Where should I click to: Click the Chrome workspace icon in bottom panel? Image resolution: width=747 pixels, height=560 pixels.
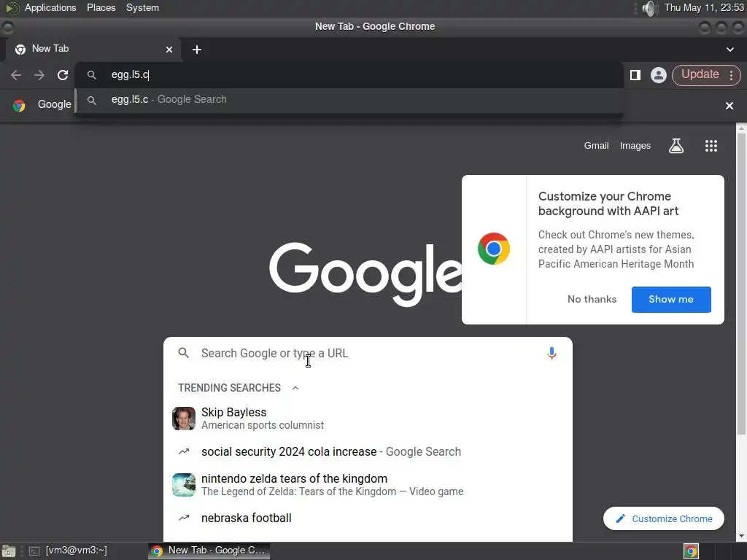[x=691, y=551]
